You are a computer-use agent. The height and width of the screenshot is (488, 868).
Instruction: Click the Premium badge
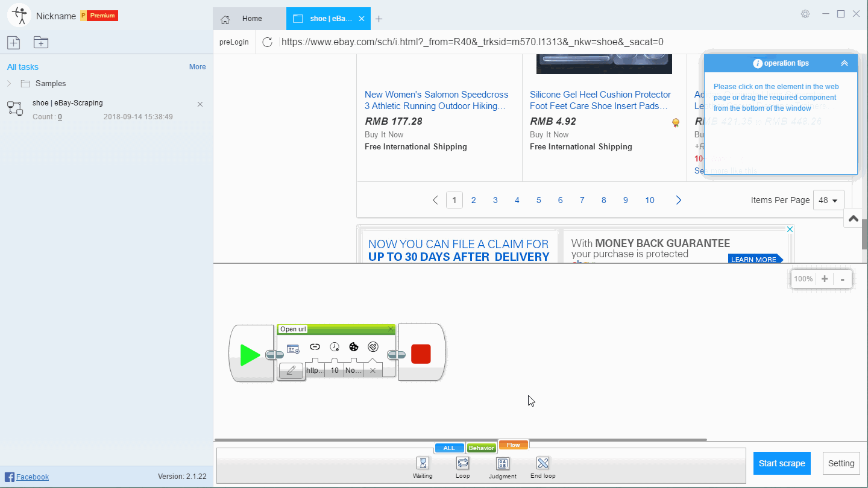click(99, 16)
